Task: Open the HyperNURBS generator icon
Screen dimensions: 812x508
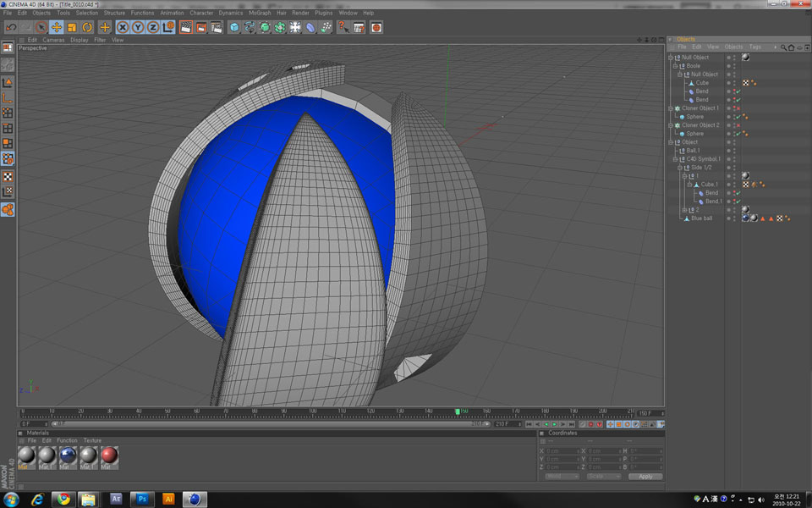Action: pos(265,27)
